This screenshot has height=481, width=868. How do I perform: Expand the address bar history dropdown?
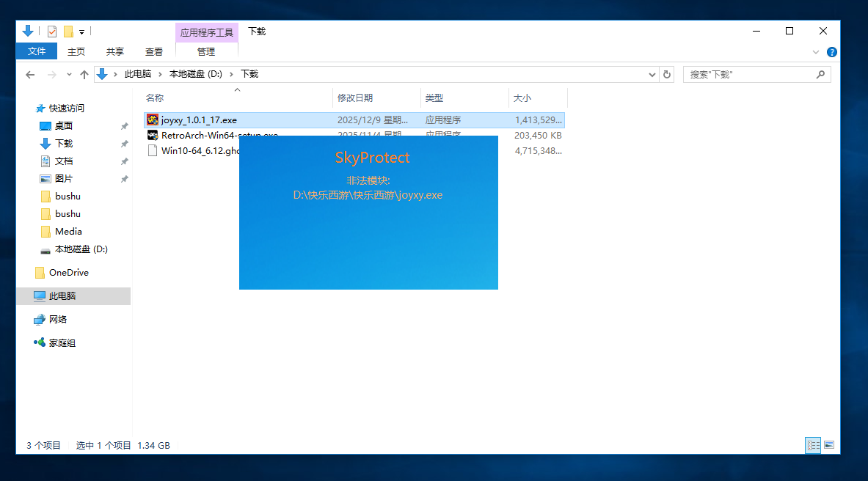[x=653, y=75]
